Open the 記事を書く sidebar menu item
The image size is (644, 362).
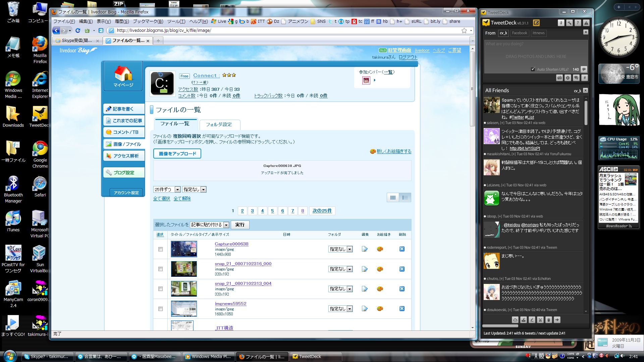(x=123, y=109)
